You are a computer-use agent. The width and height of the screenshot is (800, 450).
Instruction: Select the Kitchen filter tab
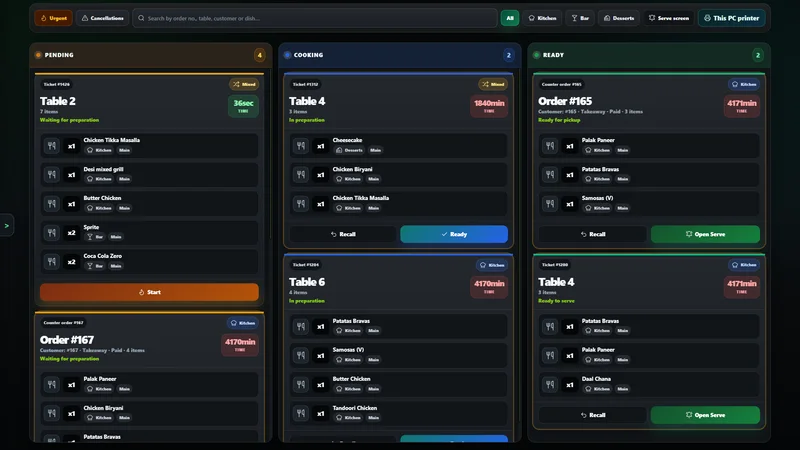pos(542,18)
